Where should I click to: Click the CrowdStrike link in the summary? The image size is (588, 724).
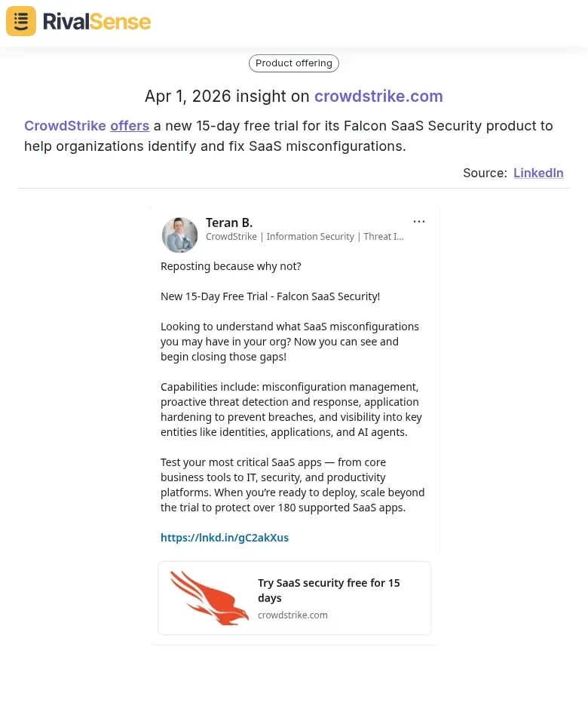click(65, 125)
